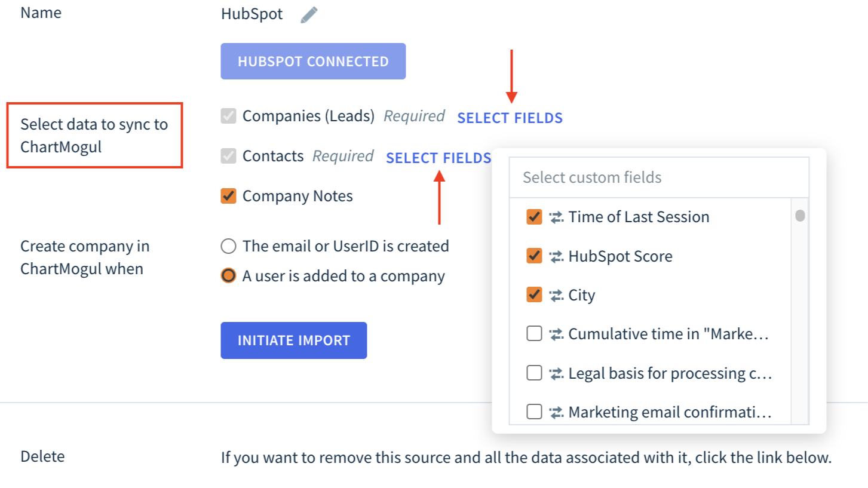Click sync icon next to Legal basis field

(557, 374)
